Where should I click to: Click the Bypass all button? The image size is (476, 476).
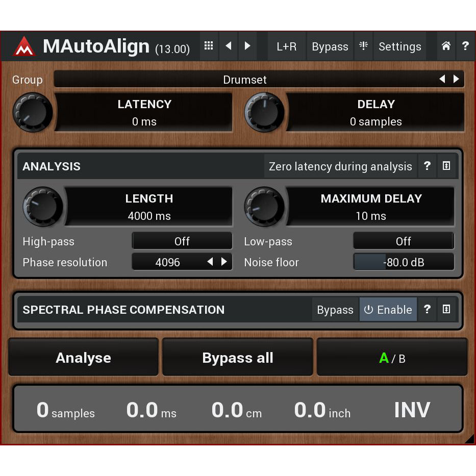click(x=237, y=358)
